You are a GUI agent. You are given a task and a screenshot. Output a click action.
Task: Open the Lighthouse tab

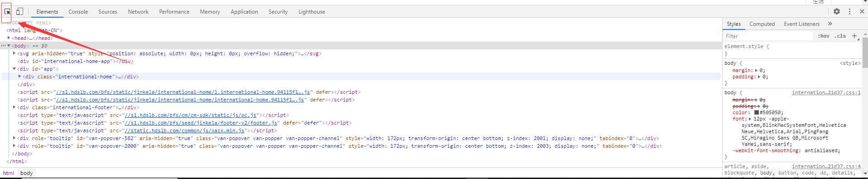tap(312, 12)
